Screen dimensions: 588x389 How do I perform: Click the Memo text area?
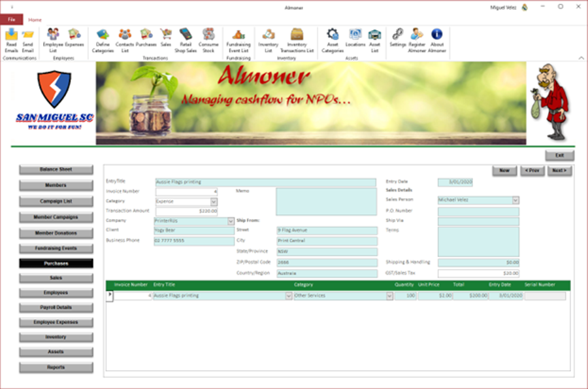[326, 202]
